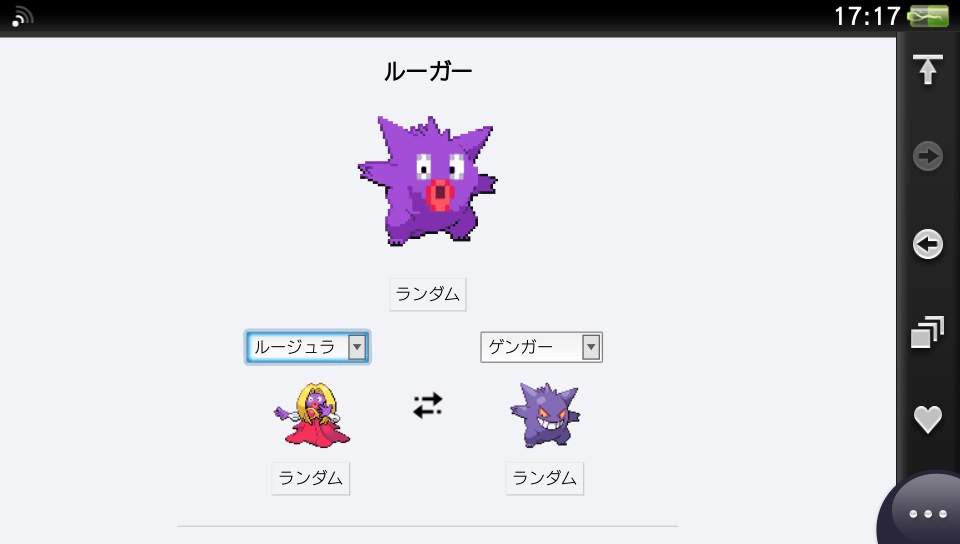Click the fused ルーガー sprite image
This screenshot has width=960, height=544.
coord(427,181)
